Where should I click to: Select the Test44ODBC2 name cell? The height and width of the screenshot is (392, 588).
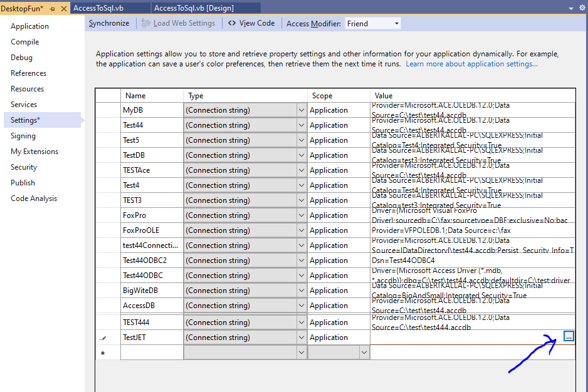point(152,260)
